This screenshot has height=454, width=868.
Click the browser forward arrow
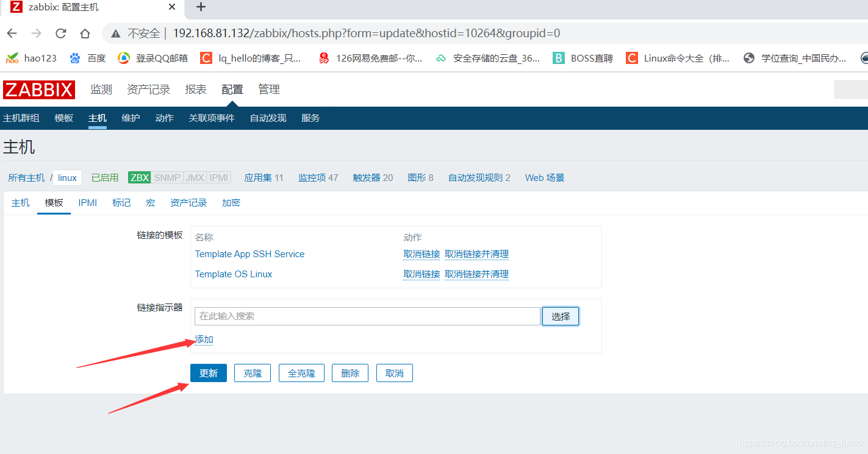(37, 33)
